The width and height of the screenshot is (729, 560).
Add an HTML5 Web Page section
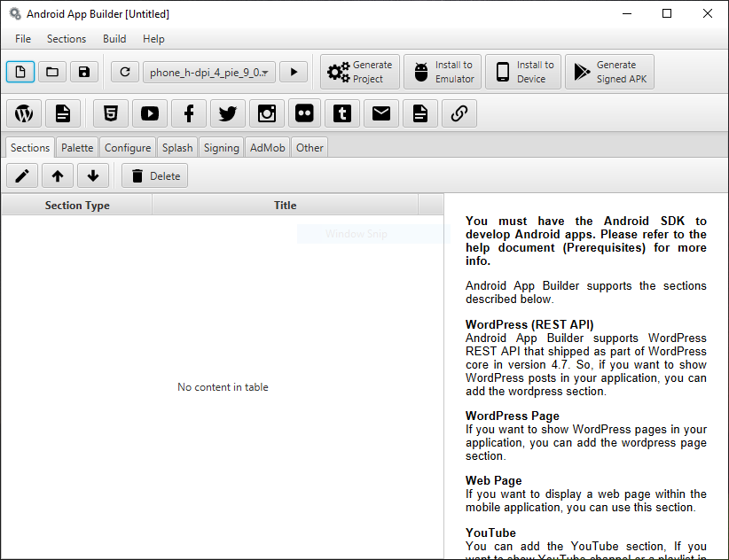pyautogui.click(x=111, y=113)
